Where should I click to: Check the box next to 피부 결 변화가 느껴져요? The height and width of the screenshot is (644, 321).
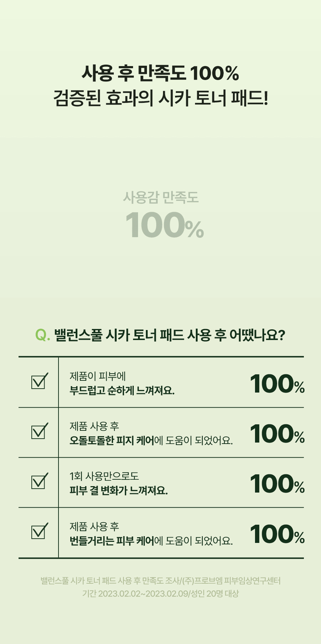(39, 482)
